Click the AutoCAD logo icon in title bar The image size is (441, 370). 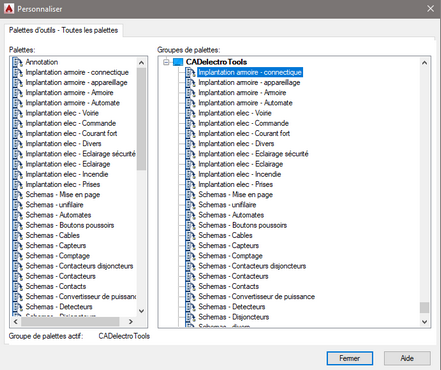pyautogui.click(x=9, y=9)
